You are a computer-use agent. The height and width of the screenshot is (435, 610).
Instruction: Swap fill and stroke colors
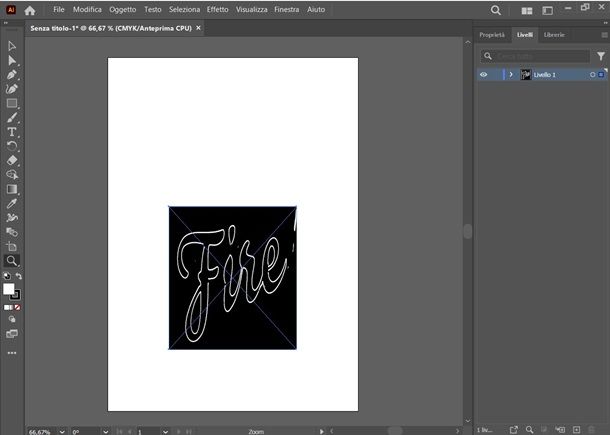pos(18,276)
